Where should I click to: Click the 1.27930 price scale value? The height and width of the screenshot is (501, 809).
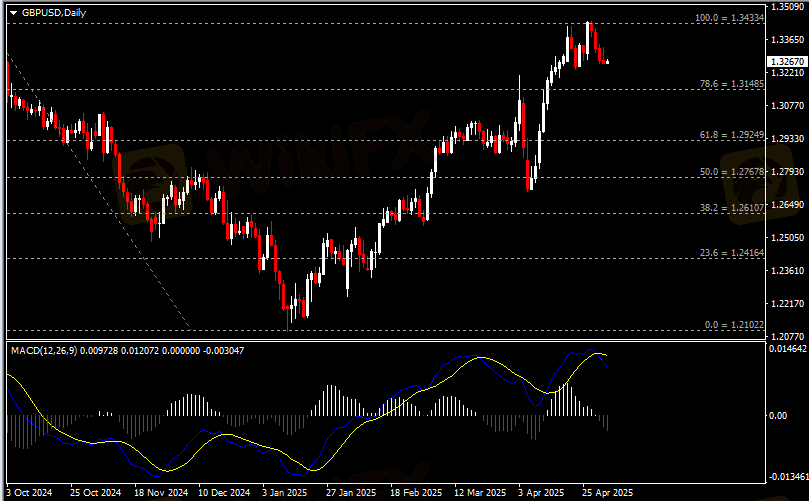click(x=787, y=172)
